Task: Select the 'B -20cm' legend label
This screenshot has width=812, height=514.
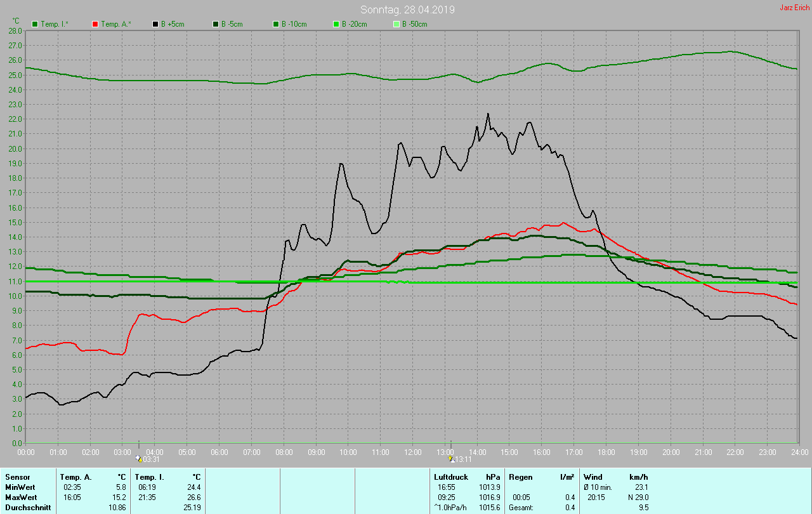Action: 355,24
